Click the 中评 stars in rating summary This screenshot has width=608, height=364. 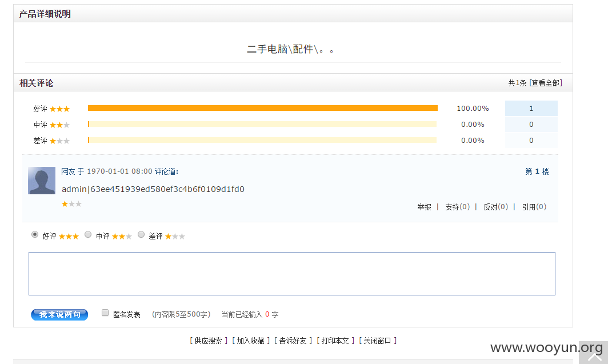[x=59, y=125]
